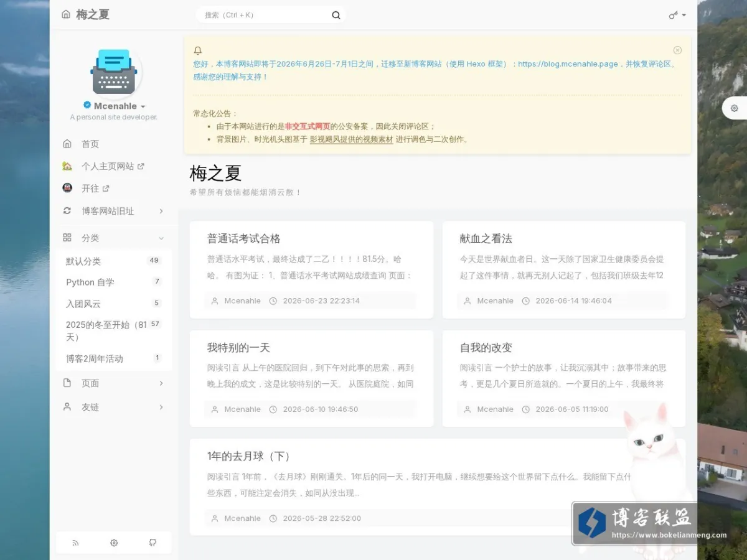The height and width of the screenshot is (560, 747).
Task: Click the train icon next to 开往
Action: click(67, 188)
